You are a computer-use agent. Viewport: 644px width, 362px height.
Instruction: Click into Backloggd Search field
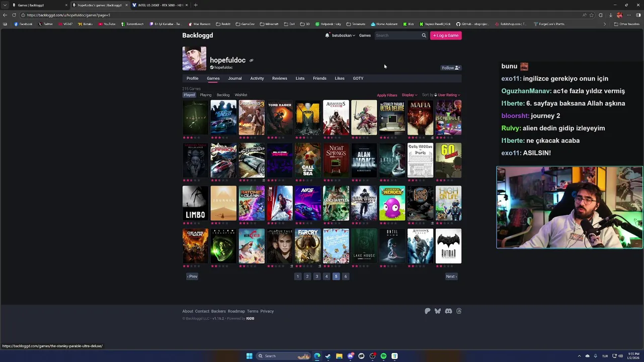point(397,36)
